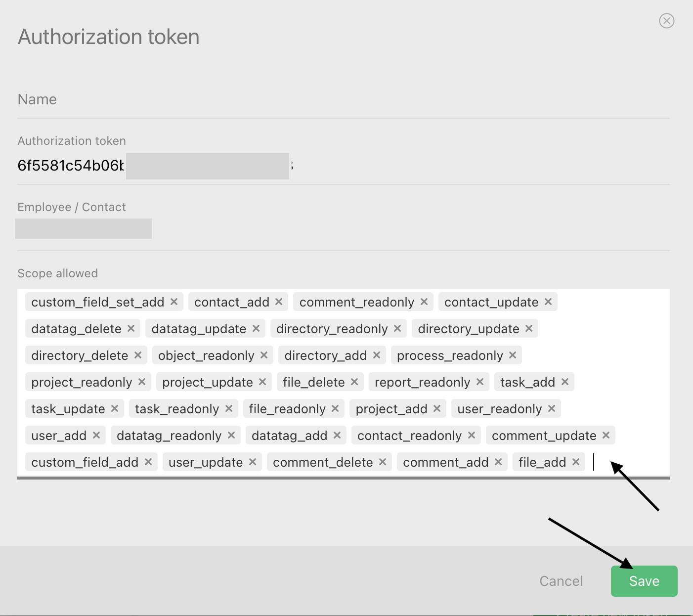Remove the user_readonly scope tag
693x616 pixels.
tap(552, 408)
